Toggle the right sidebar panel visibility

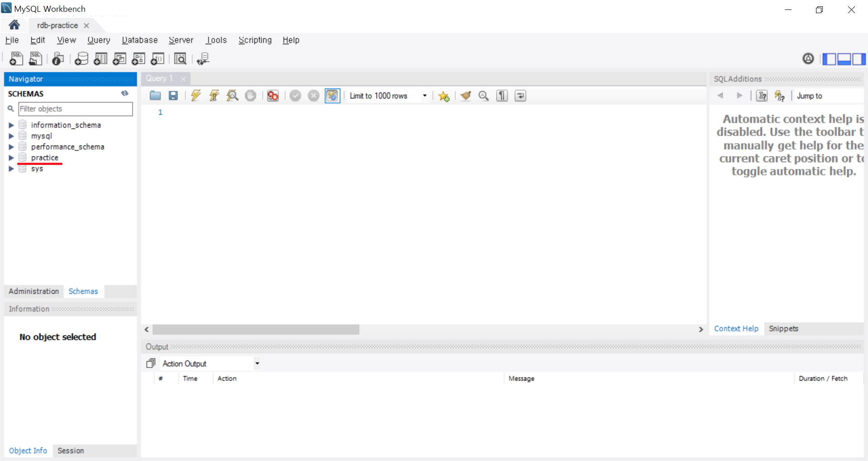(x=859, y=59)
